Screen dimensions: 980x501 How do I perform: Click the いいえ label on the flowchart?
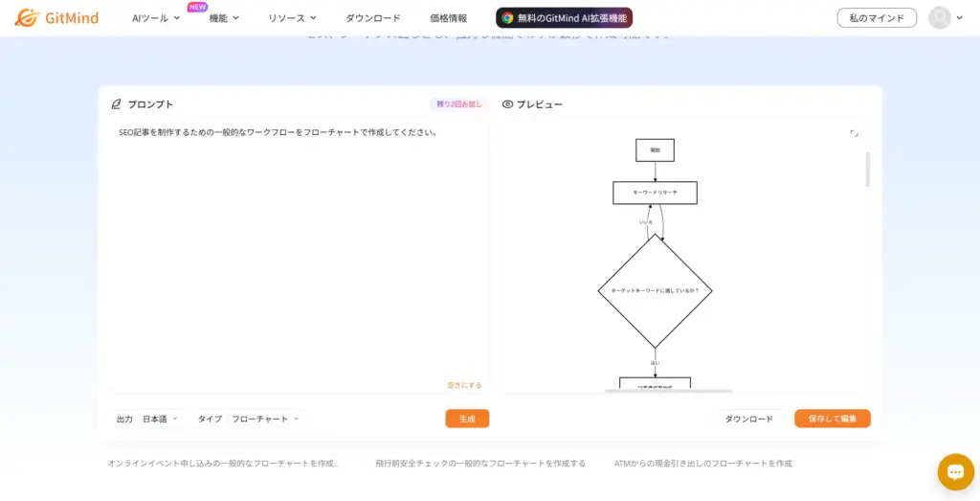tap(646, 222)
